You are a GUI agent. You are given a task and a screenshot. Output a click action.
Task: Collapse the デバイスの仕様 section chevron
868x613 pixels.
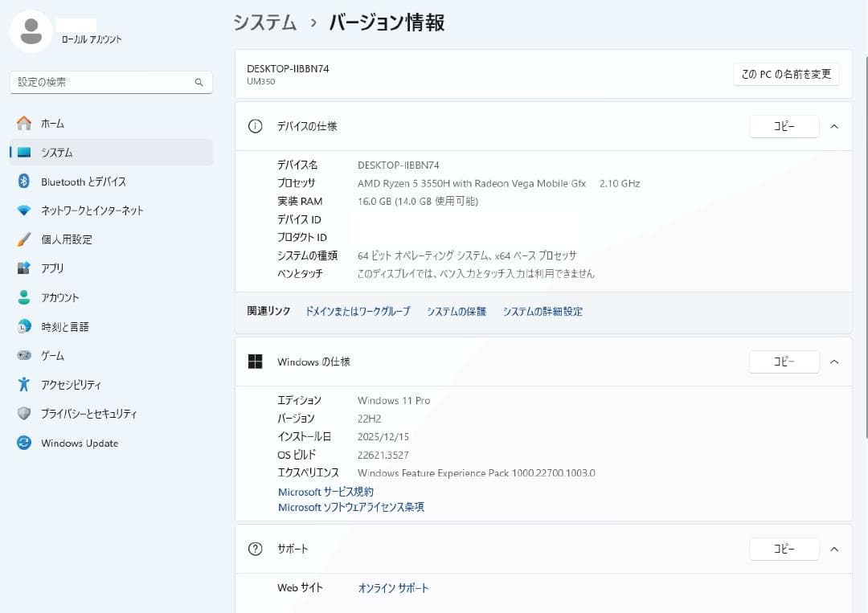pyautogui.click(x=834, y=126)
